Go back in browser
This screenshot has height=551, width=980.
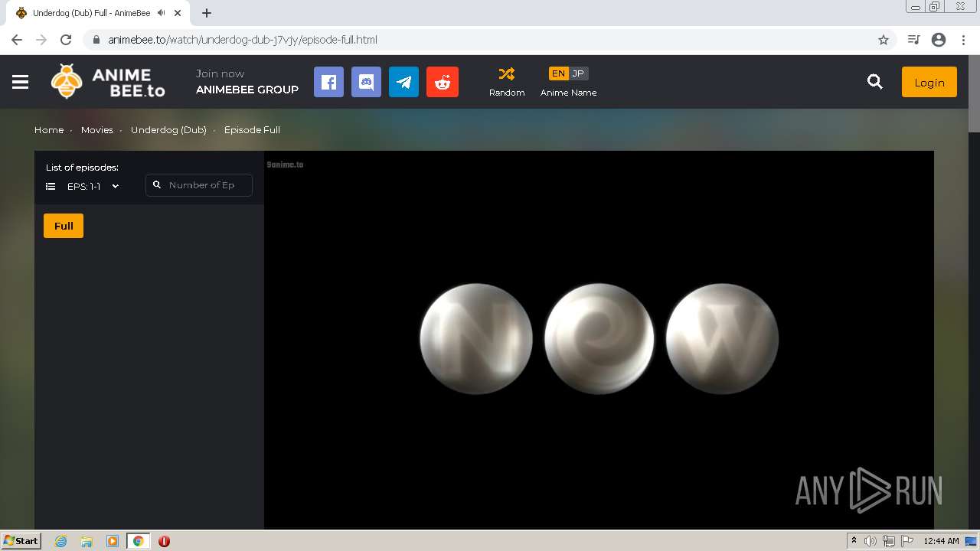tap(17, 40)
